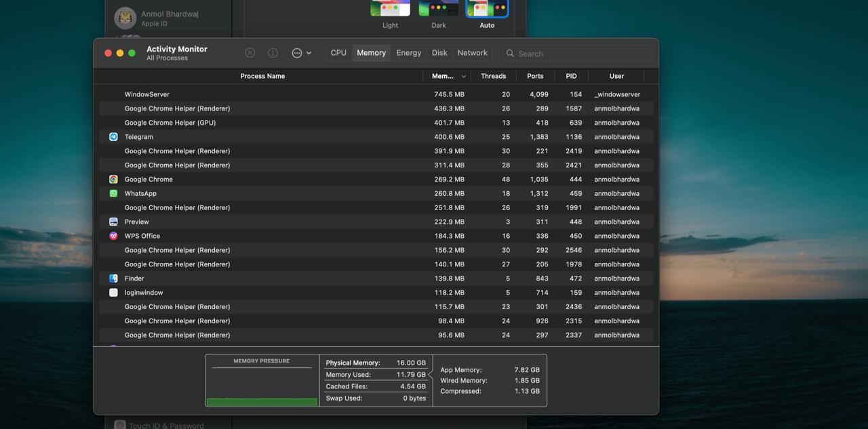This screenshot has height=429, width=868.
Task: Click the Compressed 1.13 GB entry
Action: (x=490, y=391)
